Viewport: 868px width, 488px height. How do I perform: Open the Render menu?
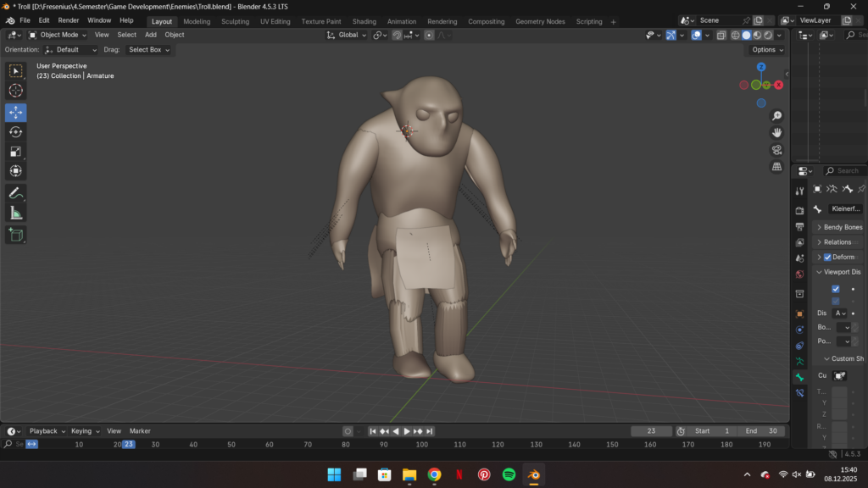(x=69, y=20)
